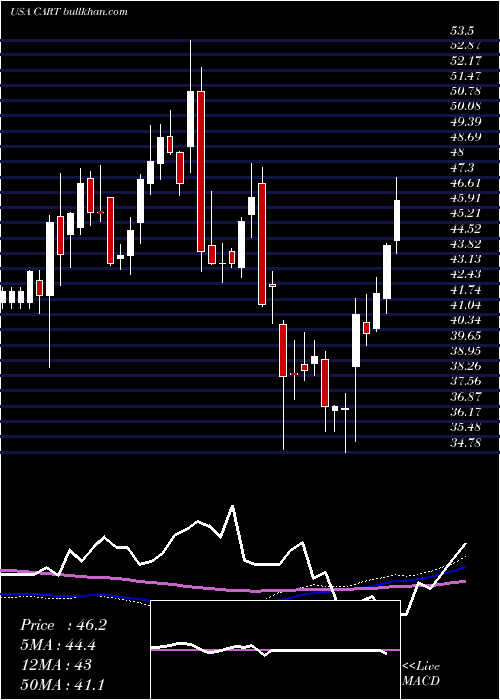Select the 47.3 price axis label
This screenshot has height=700, width=500.
462,168
